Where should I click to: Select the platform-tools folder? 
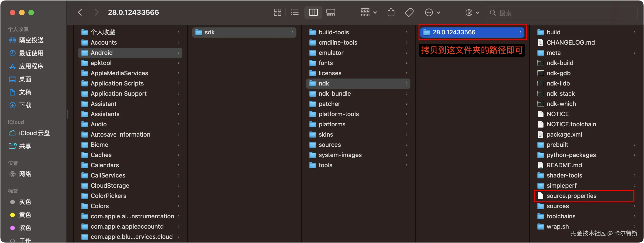click(x=358, y=114)
